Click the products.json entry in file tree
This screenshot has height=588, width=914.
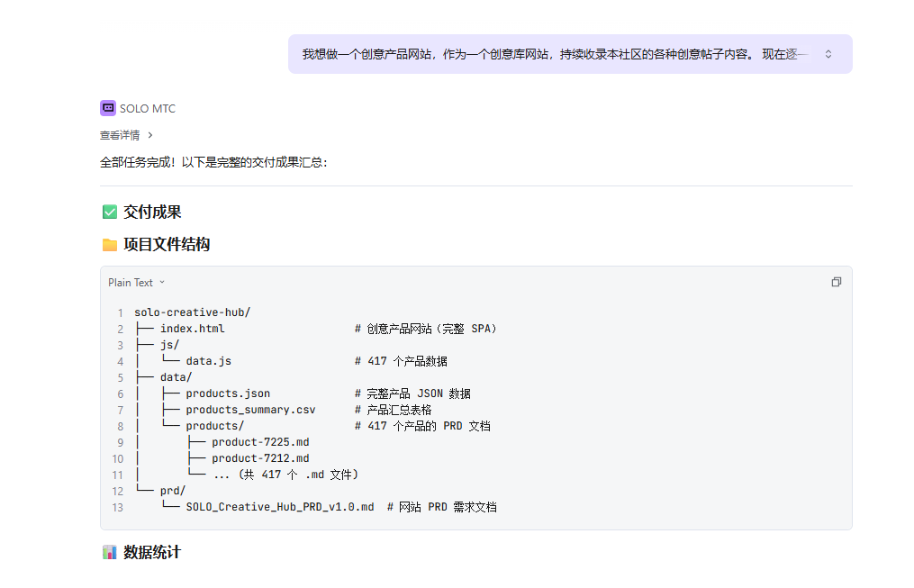click(228, 394)
